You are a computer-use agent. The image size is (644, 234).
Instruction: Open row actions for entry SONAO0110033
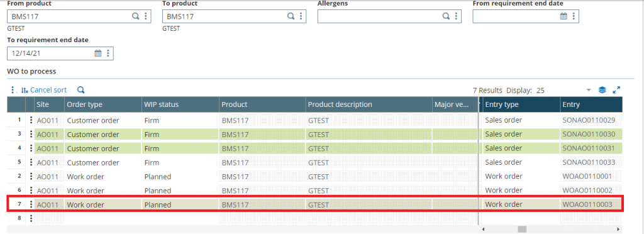click(31, 162)
